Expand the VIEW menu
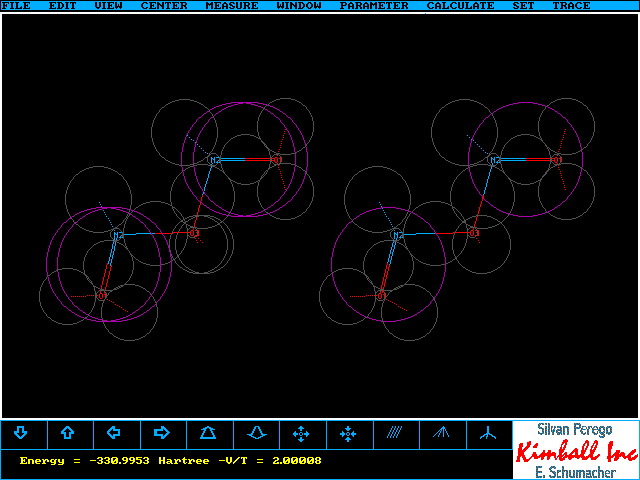 [109, 6]
